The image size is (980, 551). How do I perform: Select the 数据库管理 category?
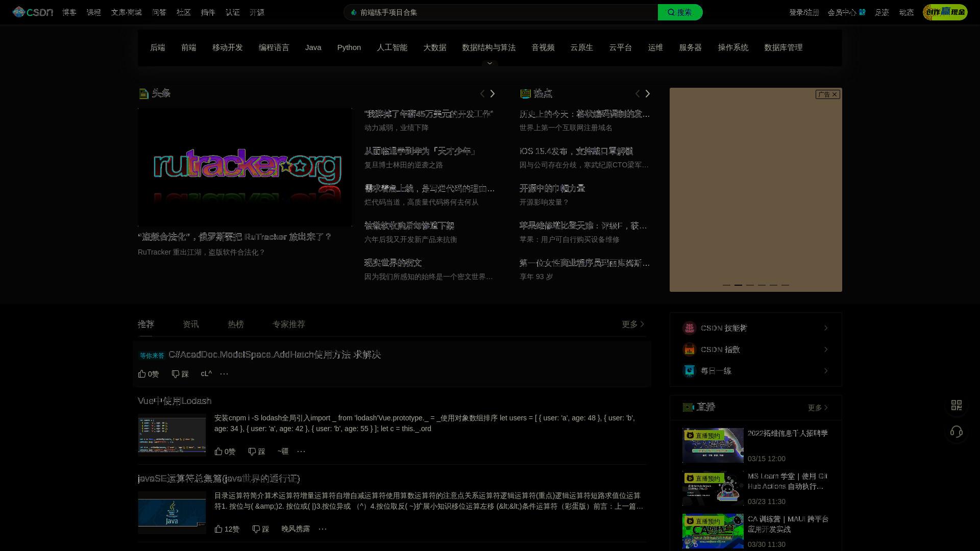(x=783, y=47)
